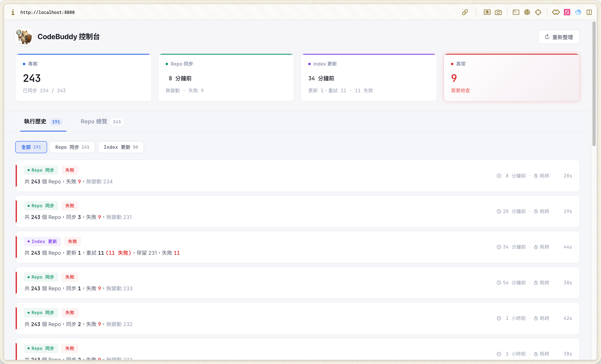
Task: Toggle the Index 更新 50 filter
Action: pyautogui.click(x=121, y=147)
